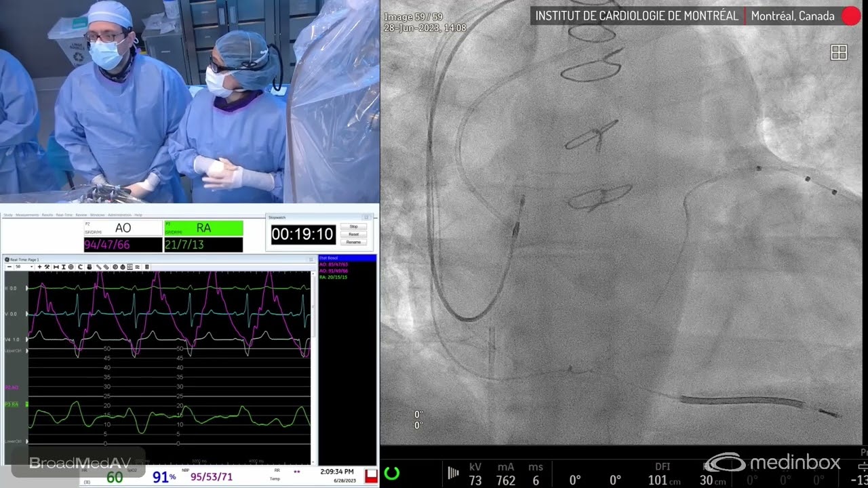Click the operating room camera video feed
This screenshot has width=868, height=488.
[x=190, y=102]
